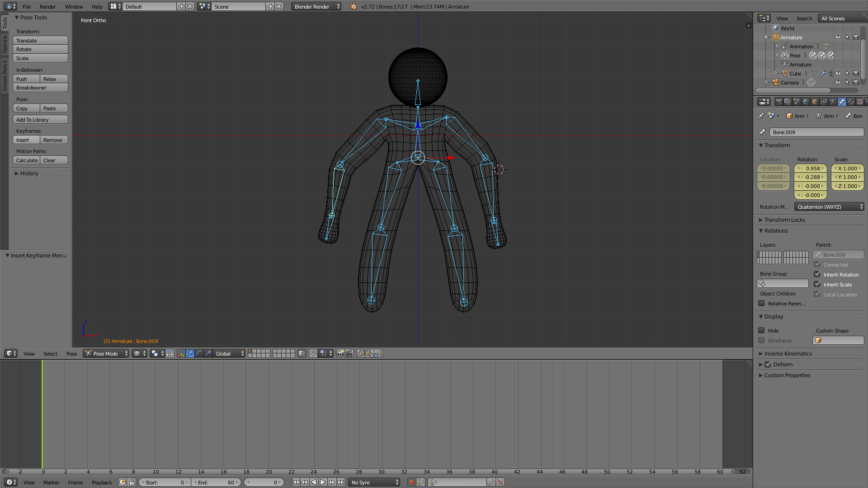Click the End frame value field
This screenshot has height=488, width=868.
click(x=216, y=482)
